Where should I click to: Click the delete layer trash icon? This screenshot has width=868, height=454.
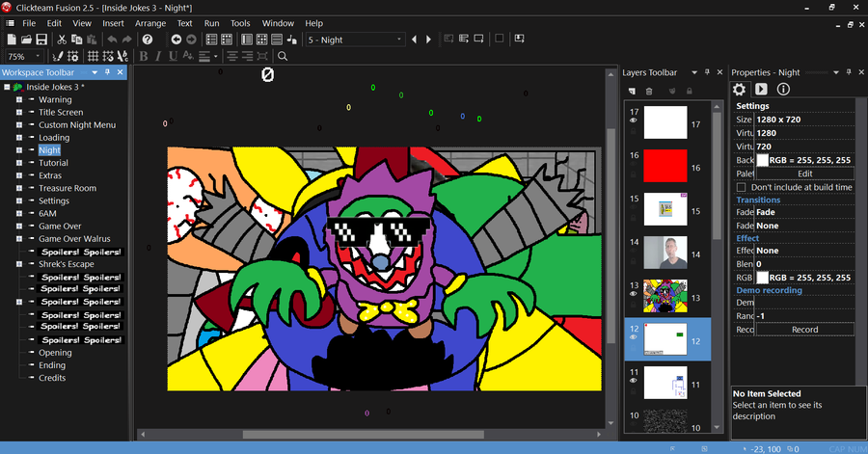[x=649, y=91]
